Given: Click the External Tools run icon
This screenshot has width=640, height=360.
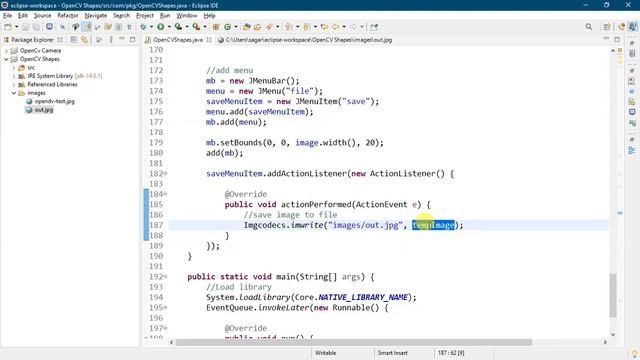Looking at the screenshot, I should [196, 27].
